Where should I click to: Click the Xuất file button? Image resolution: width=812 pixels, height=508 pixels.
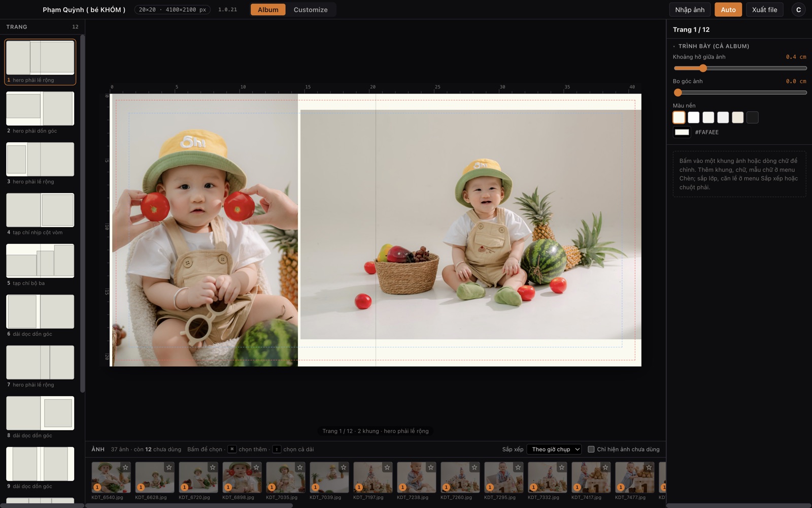point(764,10)
